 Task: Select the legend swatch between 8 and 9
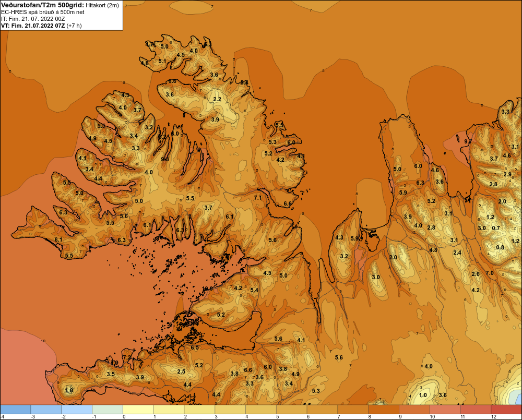384,410
